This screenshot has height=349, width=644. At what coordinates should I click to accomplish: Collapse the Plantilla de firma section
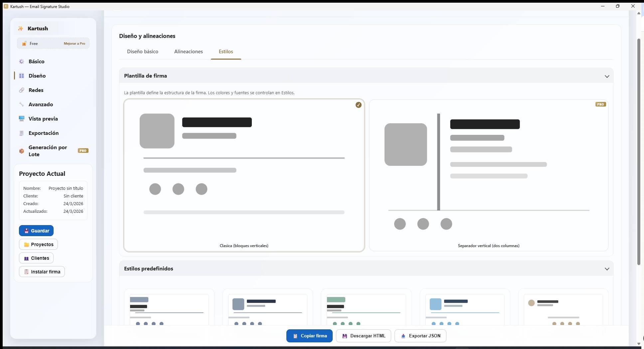point(607,76)
